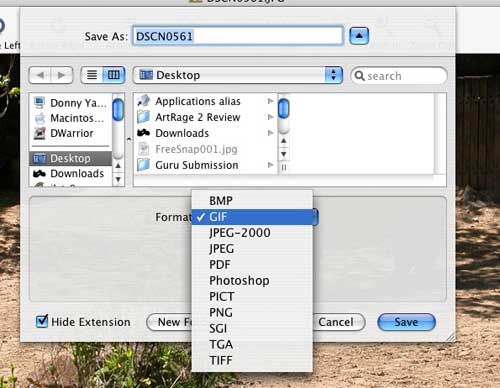
Task: Click the column resize handle below scroll arrows
Action: pyautogui.click(x=283, y=168)
